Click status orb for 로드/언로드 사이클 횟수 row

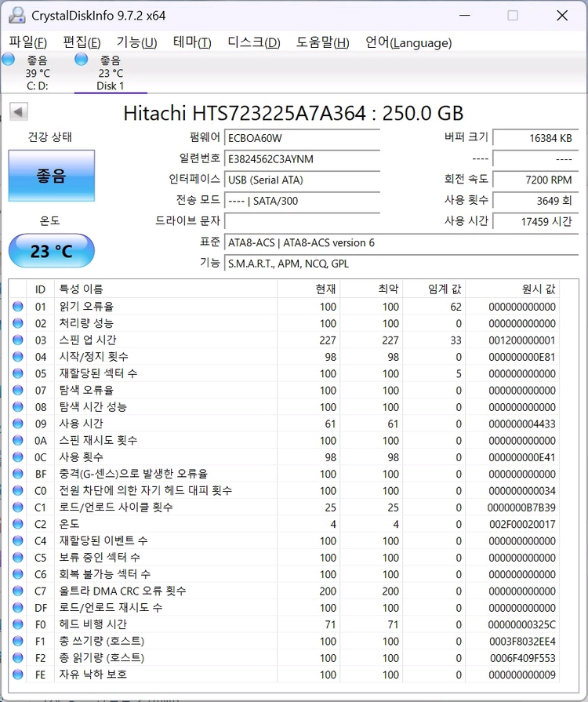click(18, 507)
